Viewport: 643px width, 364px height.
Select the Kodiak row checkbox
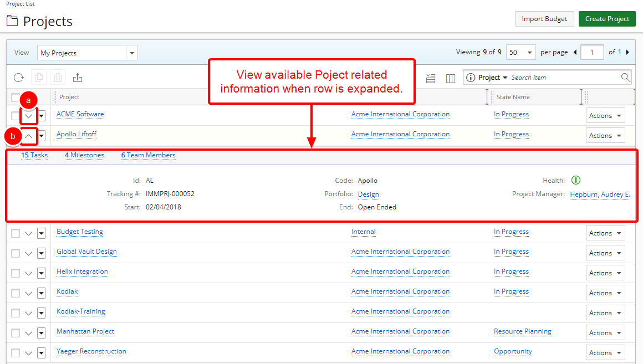point(16,293)
